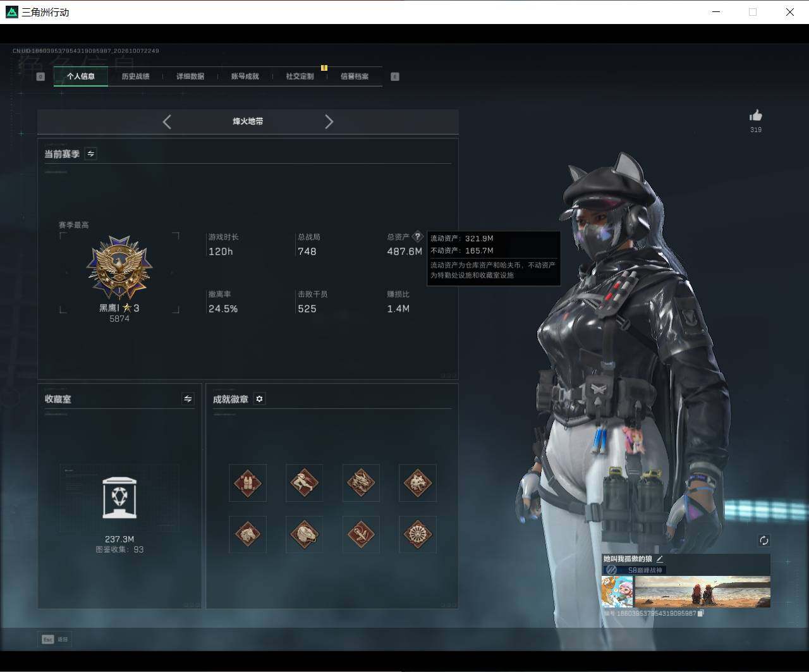Screen dimensions: 809x672
Task: Click the 120h playtime value
Action: pyautogui.click(x=221, y=252)
